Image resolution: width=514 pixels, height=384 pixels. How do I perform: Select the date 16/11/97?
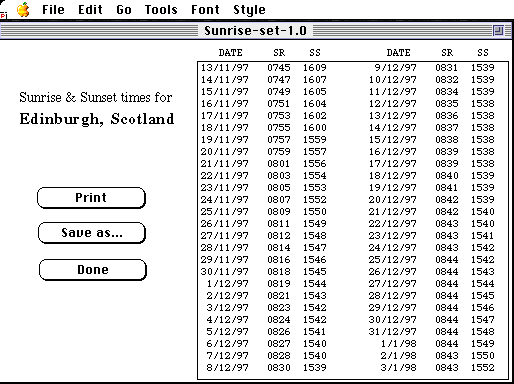pyautogui.click(x=225, y=104)
